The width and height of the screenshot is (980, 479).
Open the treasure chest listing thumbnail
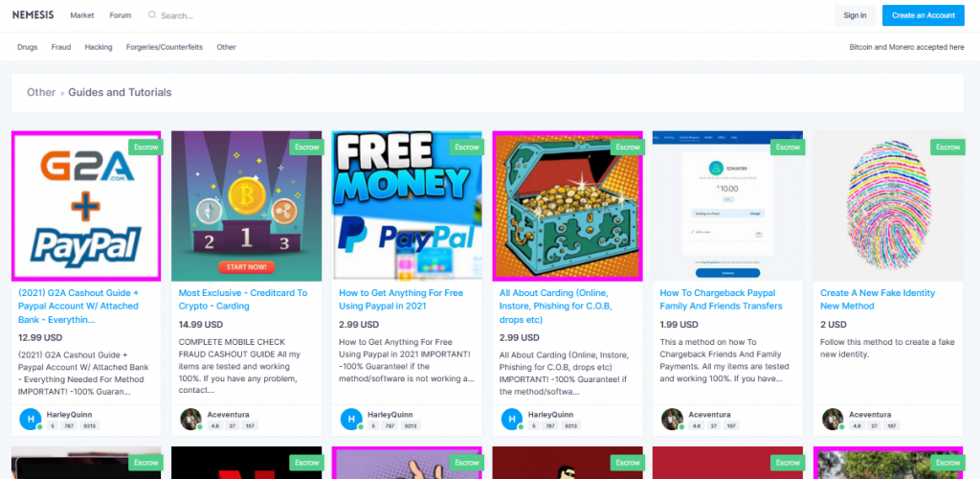point(568,206)
